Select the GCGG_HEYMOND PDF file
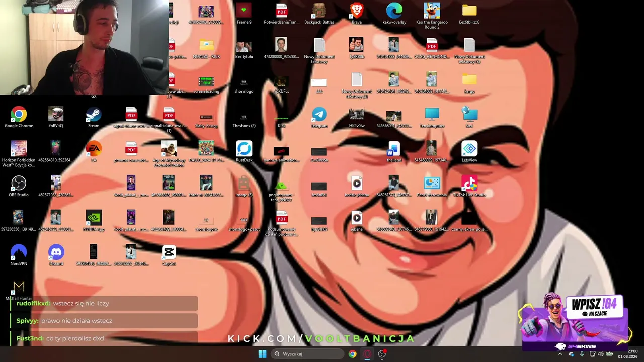 432,49
